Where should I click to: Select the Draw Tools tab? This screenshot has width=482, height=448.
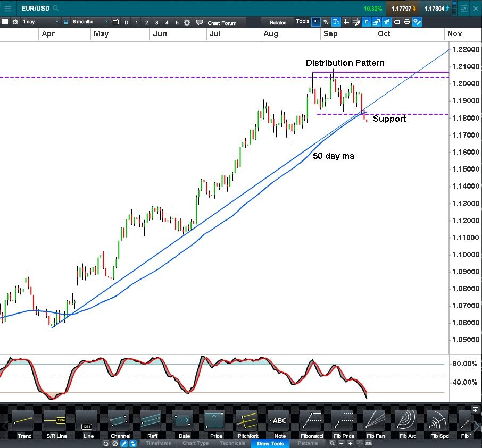(270, 443)
